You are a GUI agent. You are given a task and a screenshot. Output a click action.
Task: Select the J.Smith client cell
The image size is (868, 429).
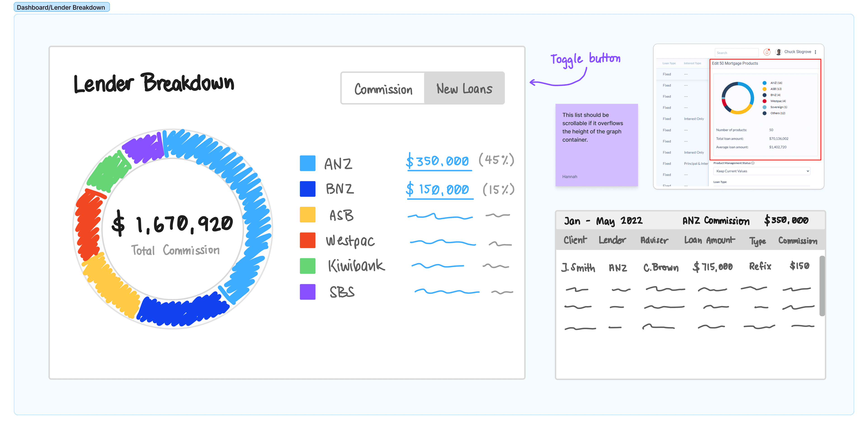578,267
